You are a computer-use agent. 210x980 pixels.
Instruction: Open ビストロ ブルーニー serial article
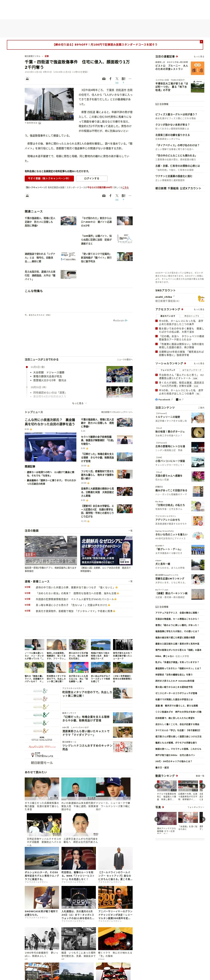(x=172, y=67)
